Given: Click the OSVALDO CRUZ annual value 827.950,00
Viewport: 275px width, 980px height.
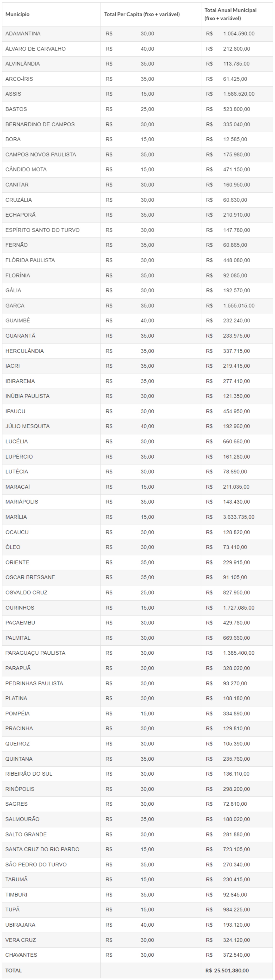Looking at the screenshot, I should pyautogui.click(x=236, y=592).
